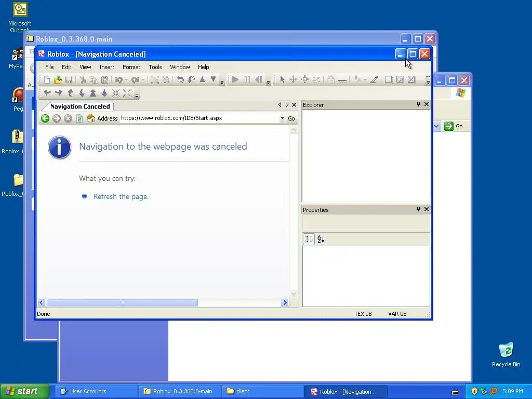Open the Windows start menu
Image resolution: width=532 pixels, height=399 pixels.
coord(24,391)
